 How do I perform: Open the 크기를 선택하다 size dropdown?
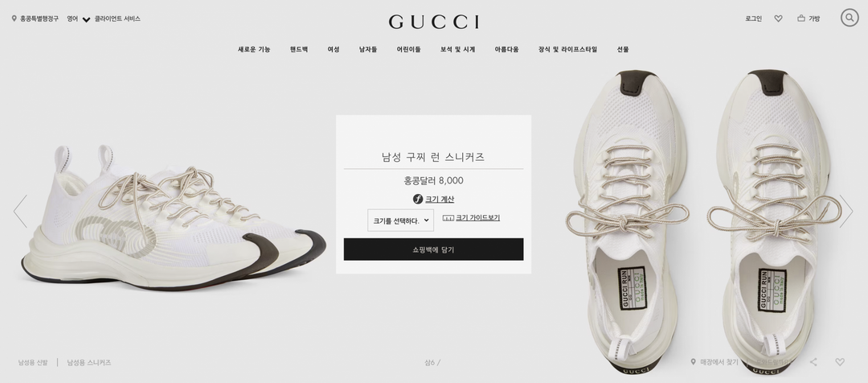pyautogui.click(x=400, y=220)
